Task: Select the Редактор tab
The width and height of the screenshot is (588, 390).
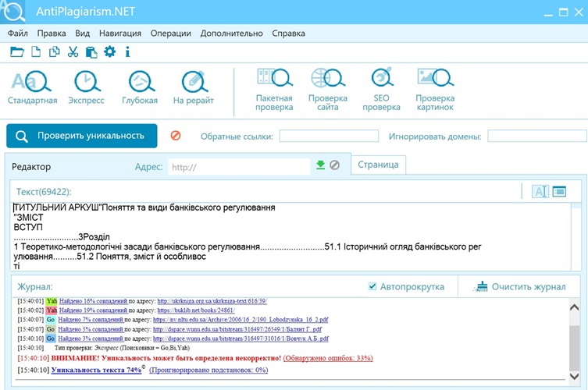Action: (x=31, y=167)
